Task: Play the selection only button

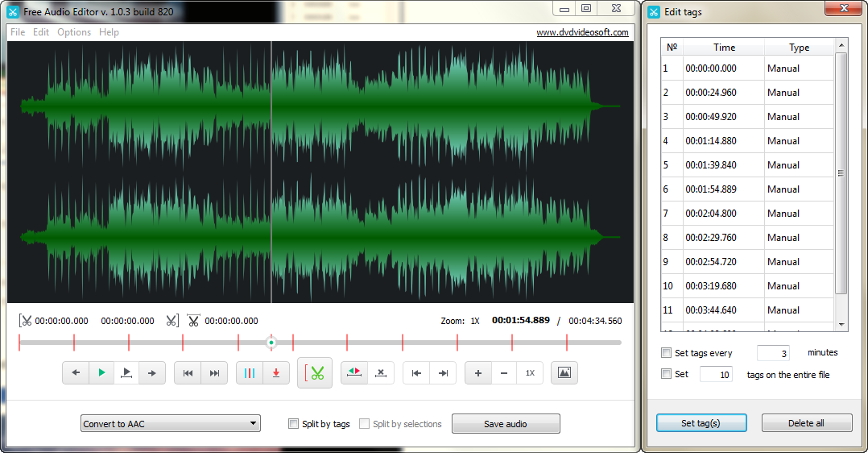Action: (126, 373)
